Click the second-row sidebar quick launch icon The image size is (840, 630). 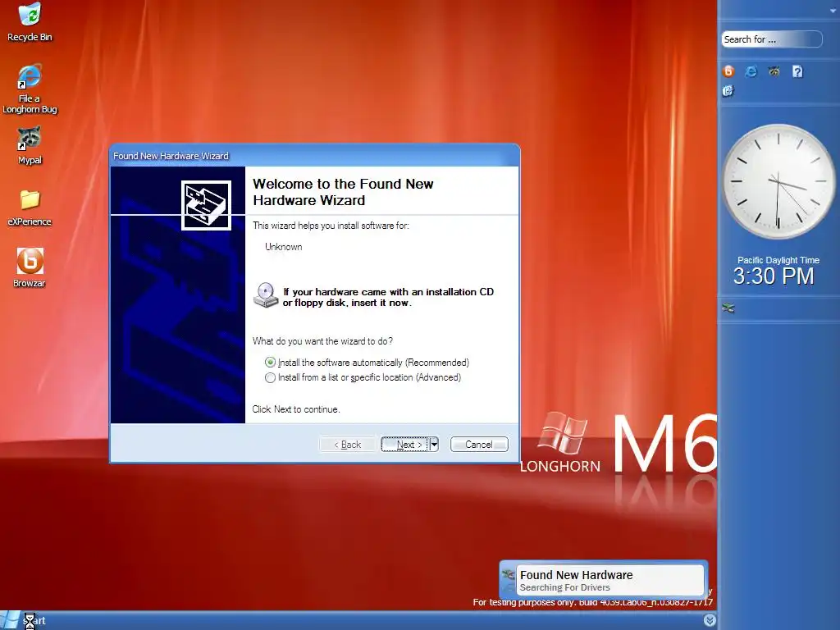(x=728, y=91)
